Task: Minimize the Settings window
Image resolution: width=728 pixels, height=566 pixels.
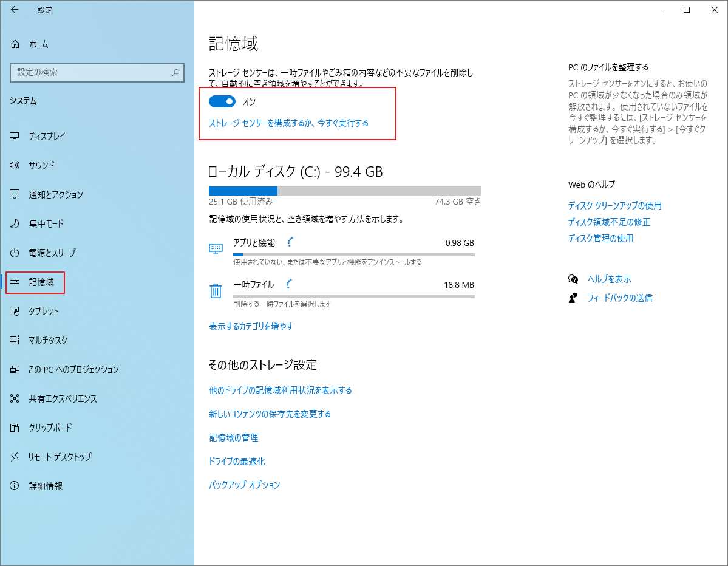Action: click(x=659, y=10)
